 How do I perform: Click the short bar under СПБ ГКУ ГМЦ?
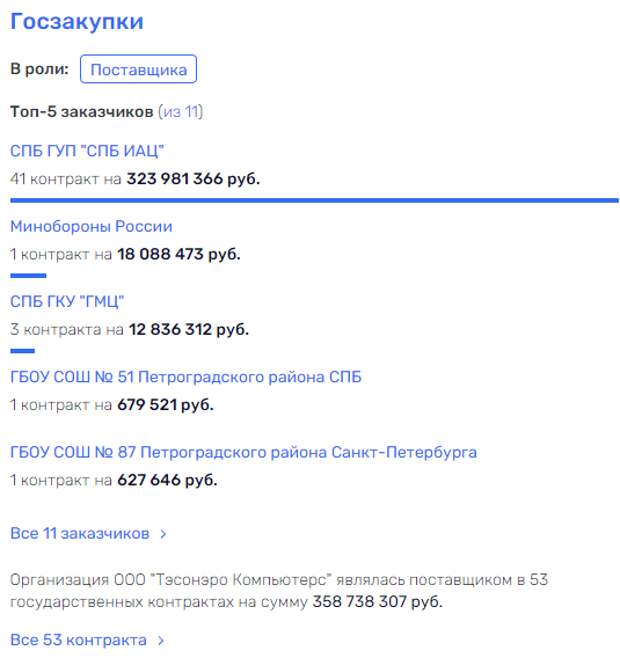click(22, 351)
